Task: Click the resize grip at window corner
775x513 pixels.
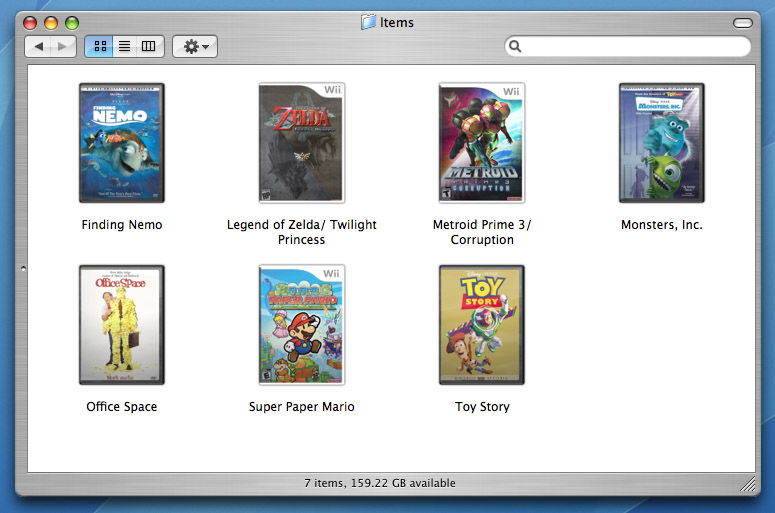Action: click(748, 484)
